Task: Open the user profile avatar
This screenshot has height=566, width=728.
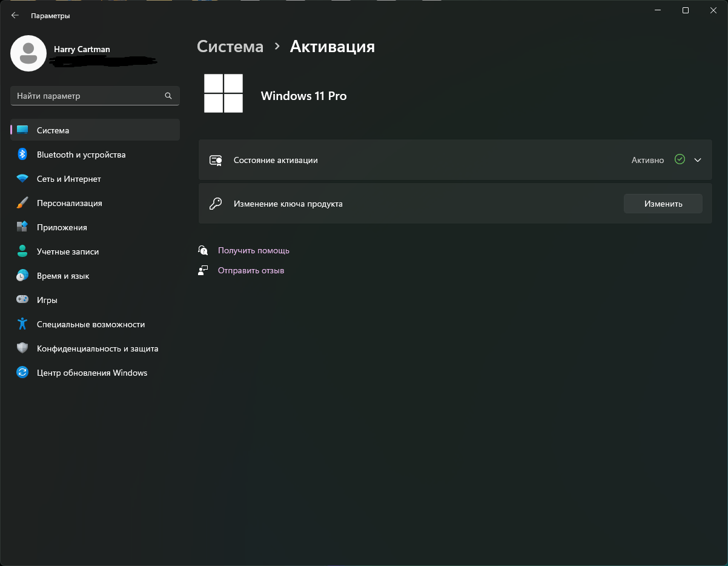Action: click(28, 53)
